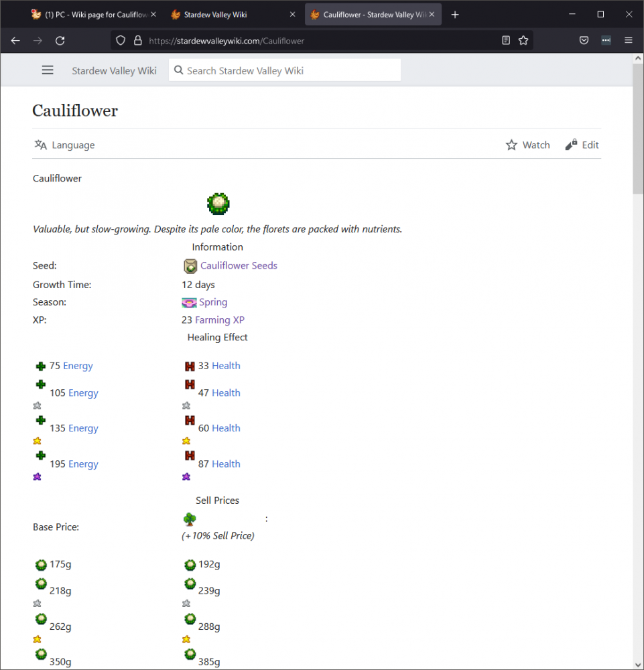Follow the Cauliflower Seeds link
This screenshot has width=644, height=670.
point(239,266)
